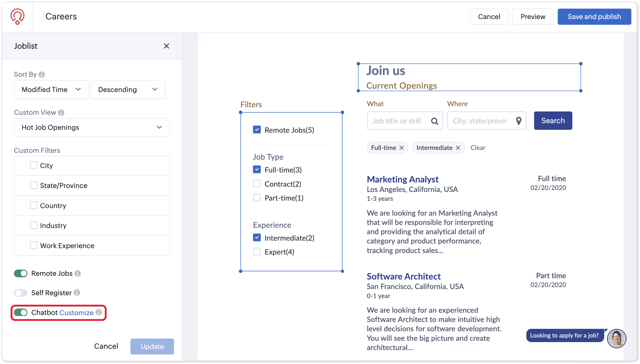Click the Self Register info icon
640x364 pixels.
tap(77, 293)
